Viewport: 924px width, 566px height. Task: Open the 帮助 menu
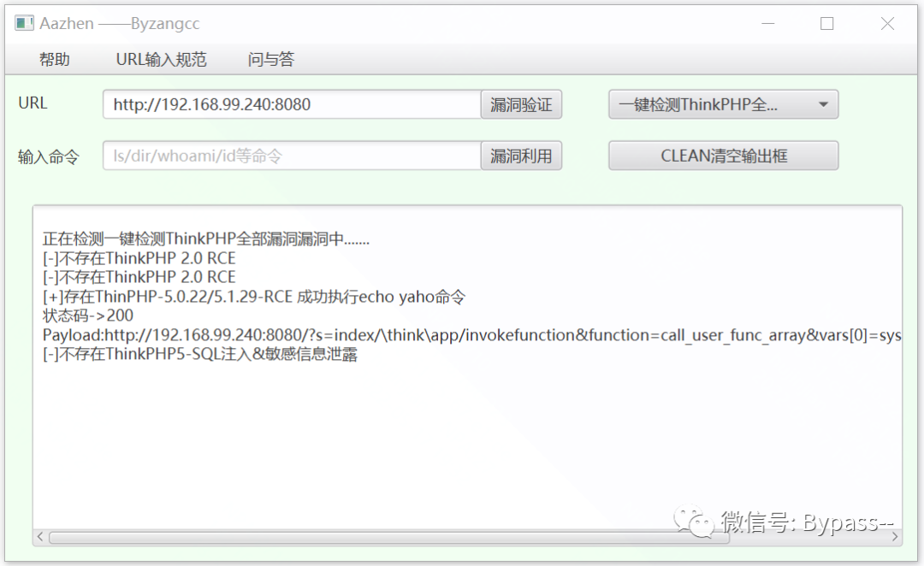pos(54,60)
